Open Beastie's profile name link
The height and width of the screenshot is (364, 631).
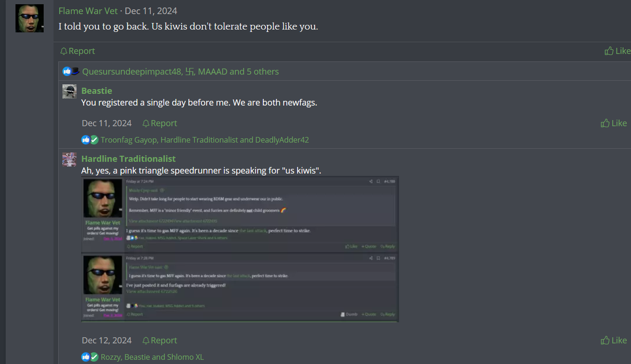97,91
